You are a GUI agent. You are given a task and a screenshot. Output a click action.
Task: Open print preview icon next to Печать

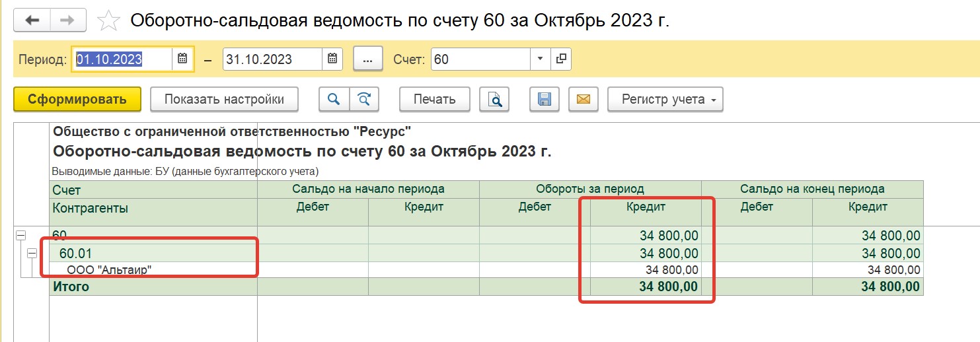[494, 99]
